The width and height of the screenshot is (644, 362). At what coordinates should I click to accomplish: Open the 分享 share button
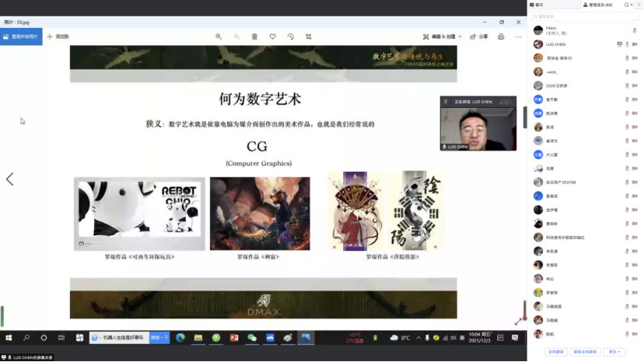(479, 37)
